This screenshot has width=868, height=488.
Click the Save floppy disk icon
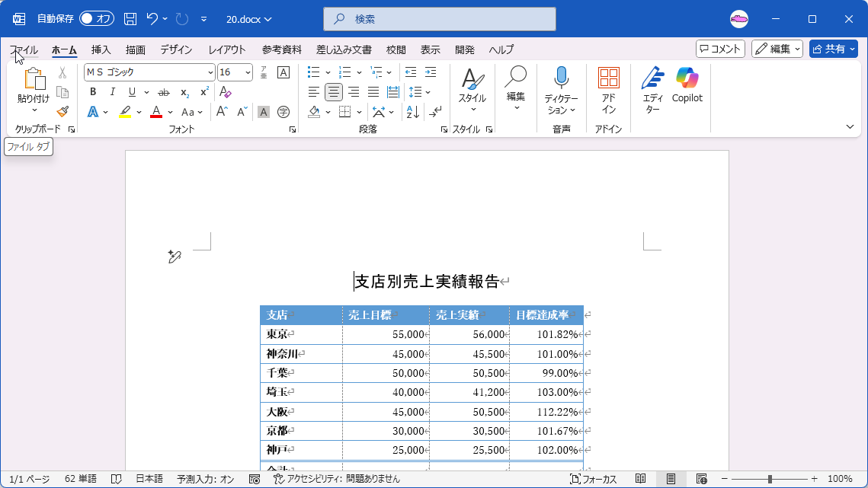pos(130,19)
